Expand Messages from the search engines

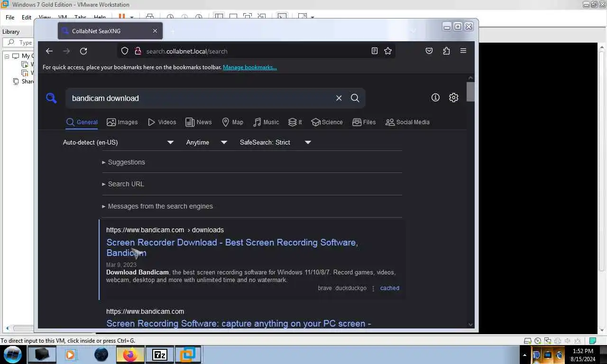click(x=157, y=206)
